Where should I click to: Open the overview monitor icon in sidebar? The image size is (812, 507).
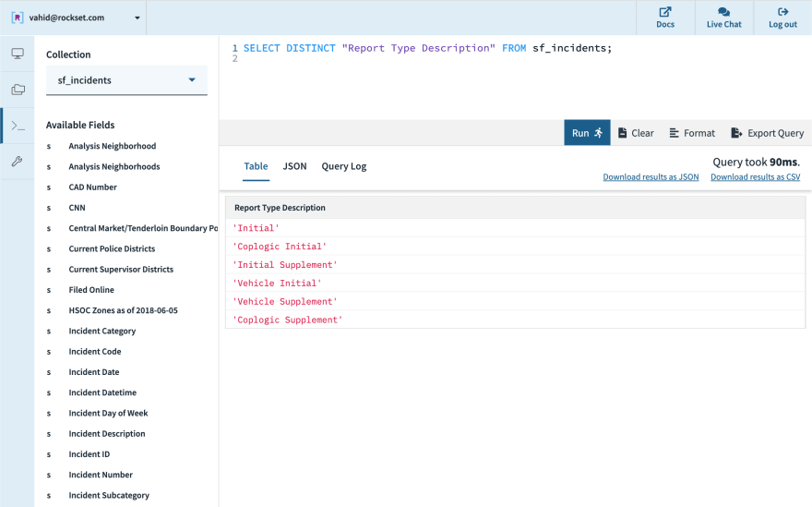(x=18, y=54)
